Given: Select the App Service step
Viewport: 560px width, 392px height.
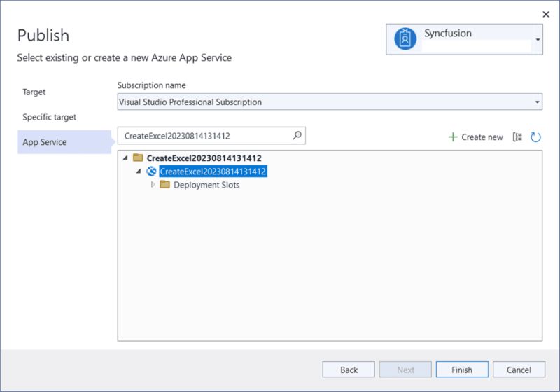Looking at the screenshot, I should pos(64,141).
